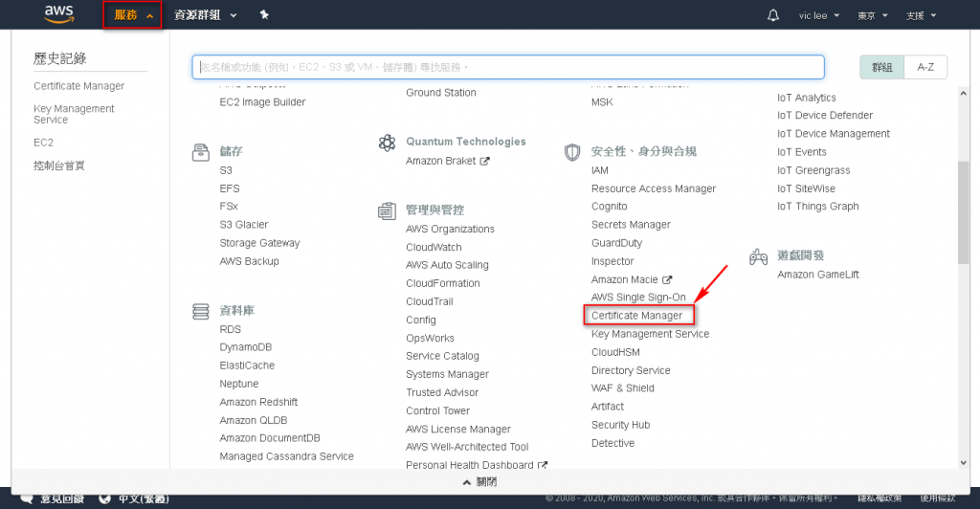980x509 pixels.
Task: Open the 東京 region dropdown
Action: tap(873, 15)
